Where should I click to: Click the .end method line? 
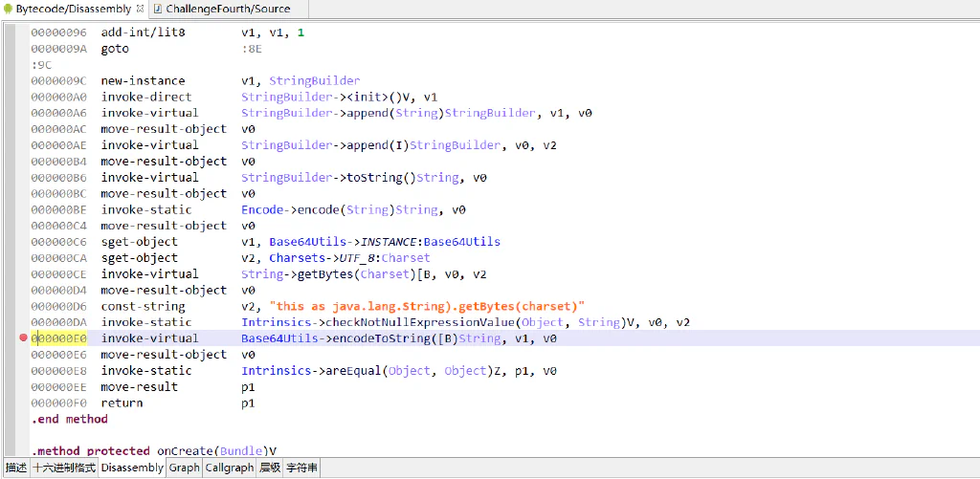69,419
